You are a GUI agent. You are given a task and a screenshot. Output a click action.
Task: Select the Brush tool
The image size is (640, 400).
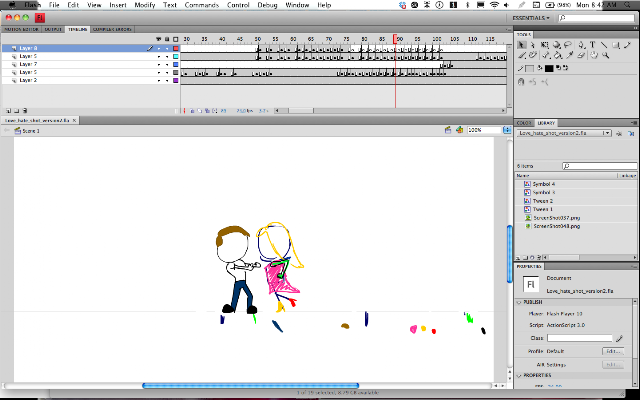522,55
